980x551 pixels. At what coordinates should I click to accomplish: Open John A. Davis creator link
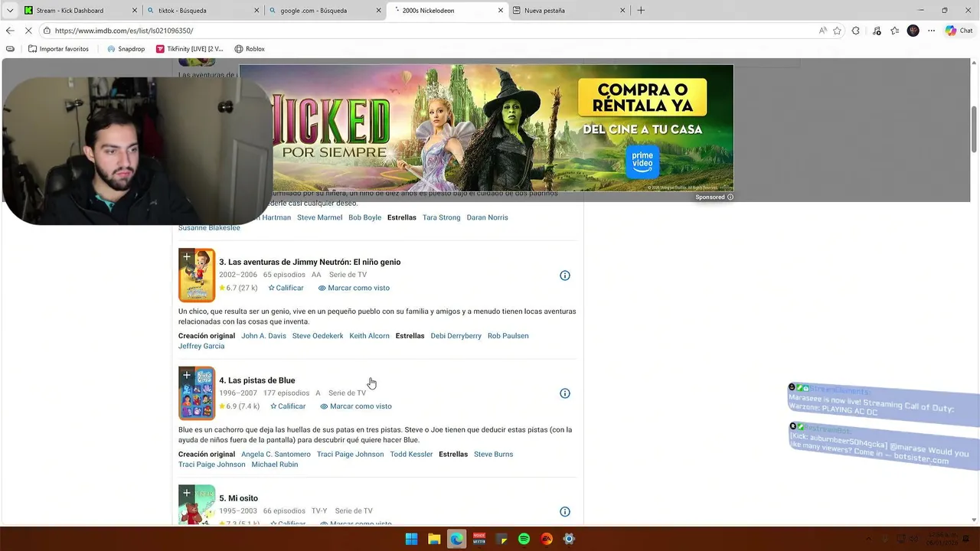click(263, 336)
